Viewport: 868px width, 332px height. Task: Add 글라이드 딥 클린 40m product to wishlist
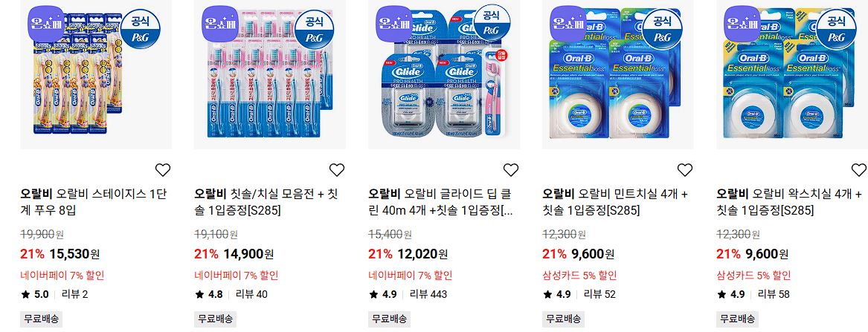(x=510, y=169)
